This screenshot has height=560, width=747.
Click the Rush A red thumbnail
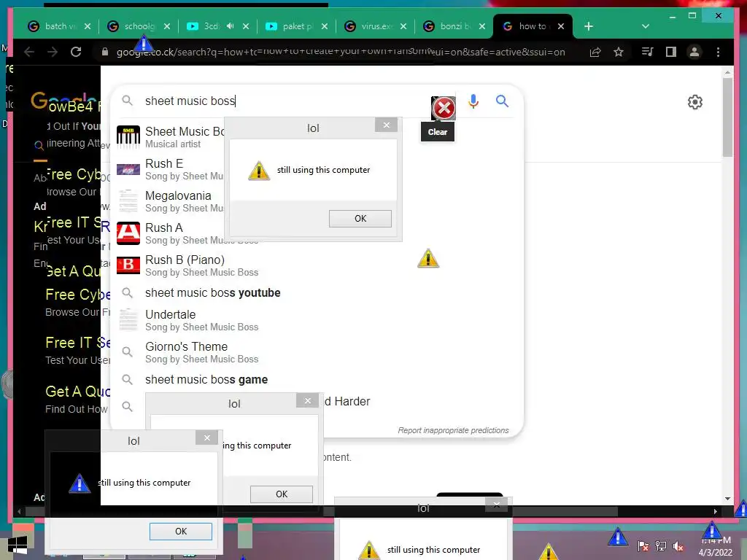point(128,233)
